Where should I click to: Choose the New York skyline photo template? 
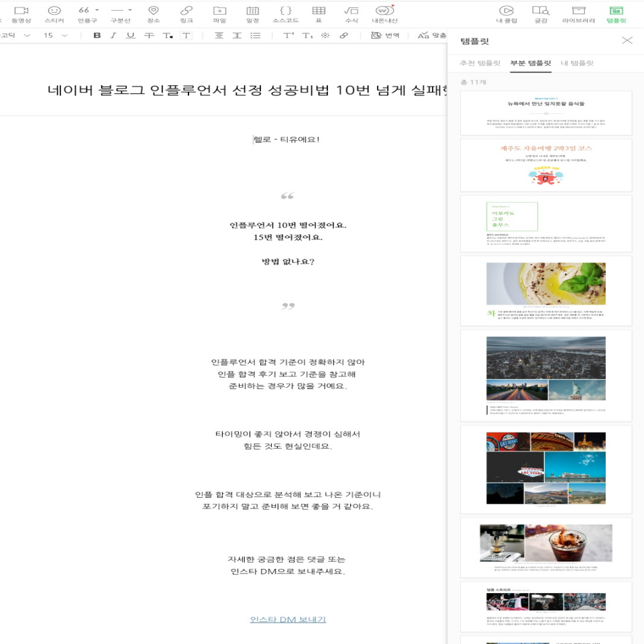(x=546, y=376)
